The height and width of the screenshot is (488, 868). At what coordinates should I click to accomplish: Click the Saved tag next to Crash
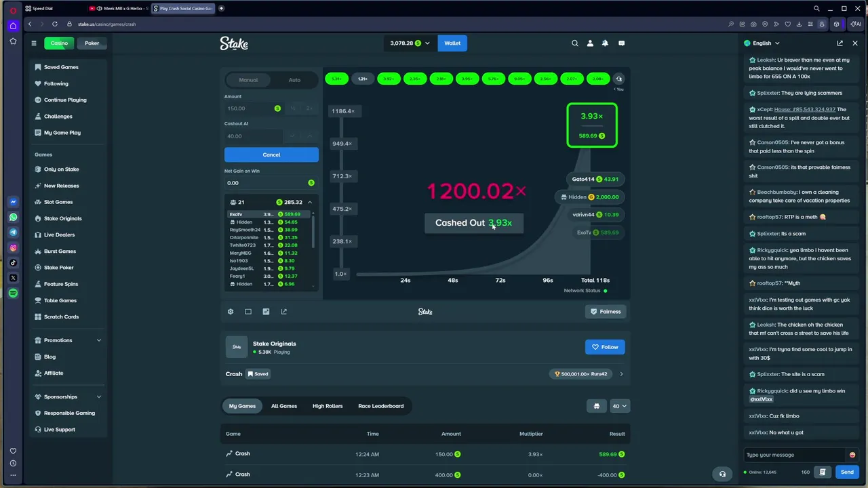(x=258, y=374)
